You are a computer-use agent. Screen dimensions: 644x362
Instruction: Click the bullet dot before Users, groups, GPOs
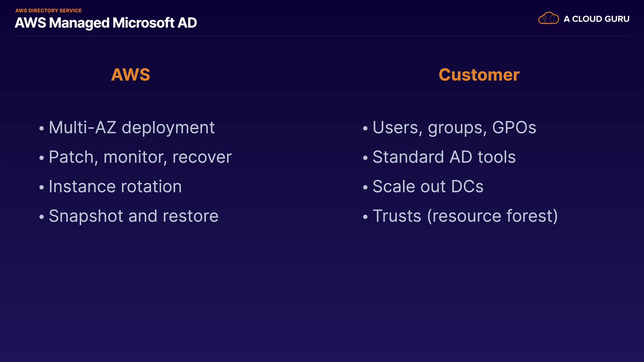[x=365, y=128]
